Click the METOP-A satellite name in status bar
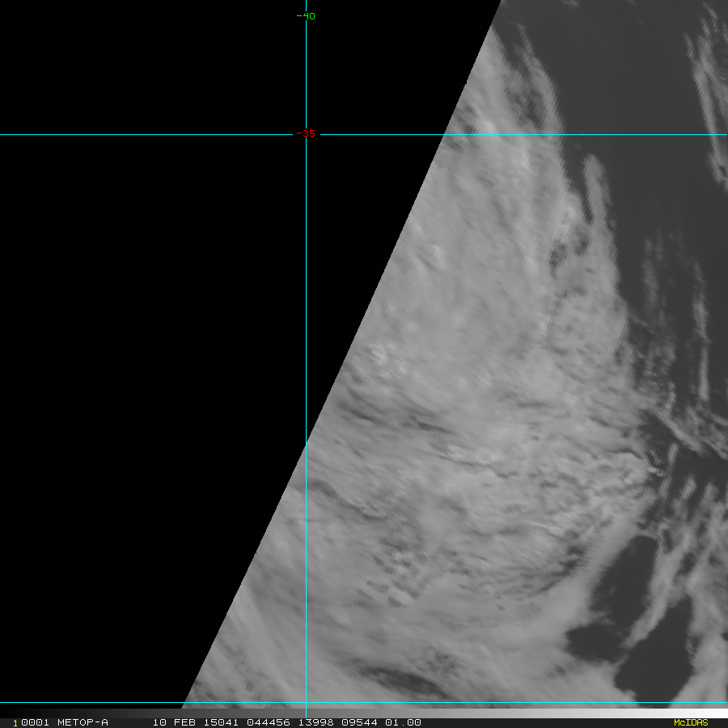The width and height of the screenshot is (728, 728). pos(83,722)
